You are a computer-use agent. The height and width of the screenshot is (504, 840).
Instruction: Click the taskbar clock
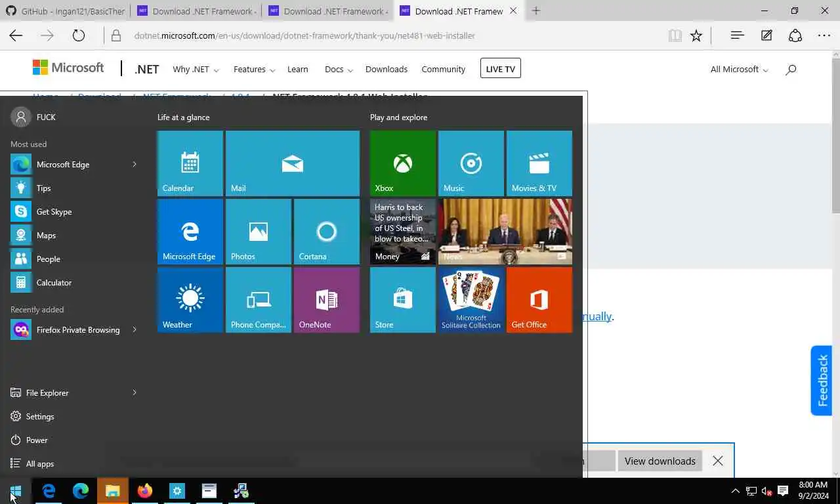coord(813,491)
